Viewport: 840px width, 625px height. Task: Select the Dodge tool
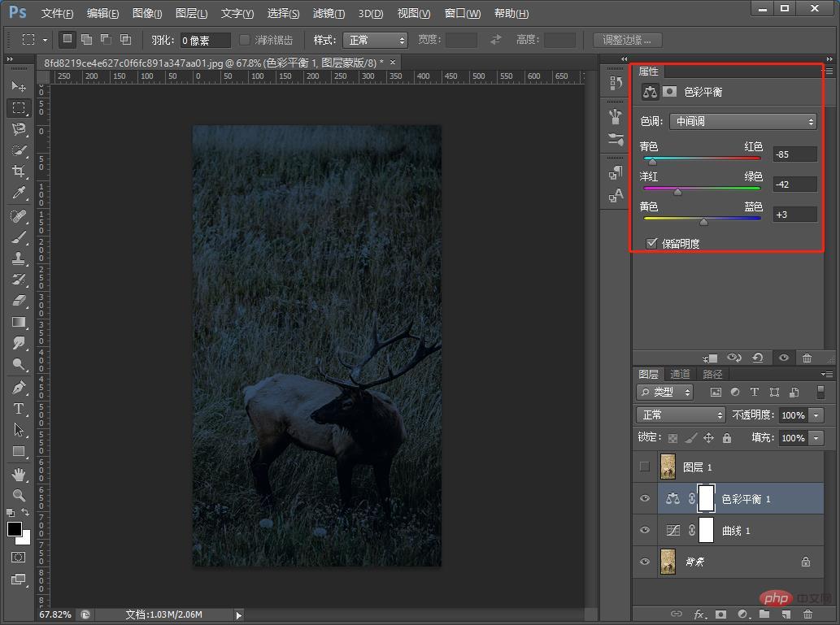tap(19, 364)
